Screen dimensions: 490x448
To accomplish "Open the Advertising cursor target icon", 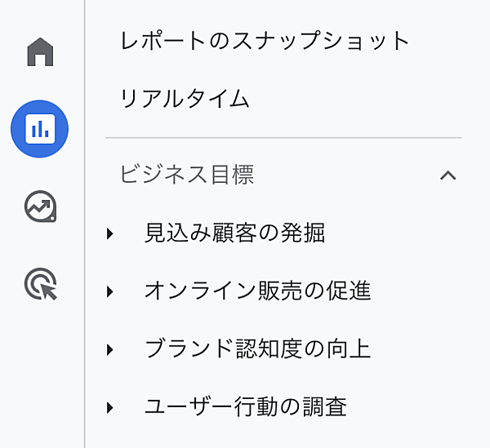I will click(x=40, y=284).
